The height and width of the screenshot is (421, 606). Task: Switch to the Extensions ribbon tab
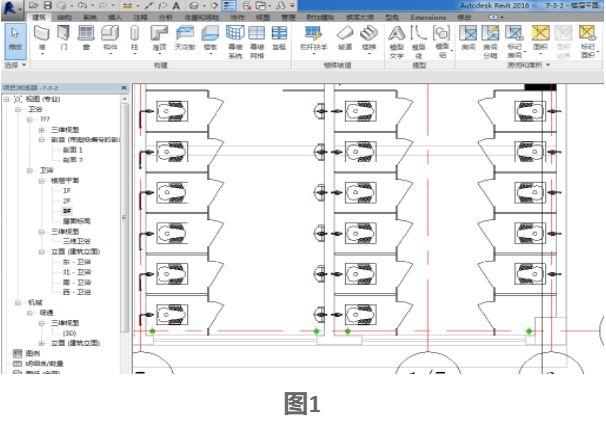[428, 17]
